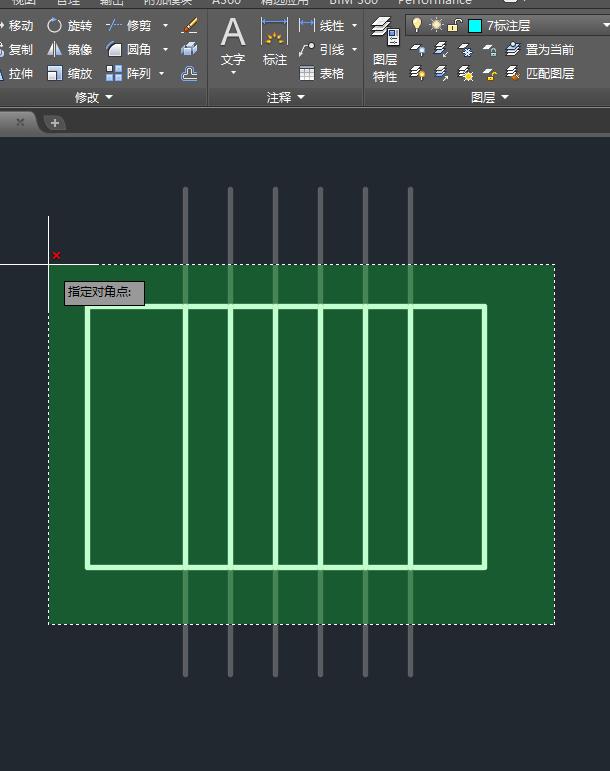Click the Isolate layer icon (second, upper row)
The image size is (610, 771).
441,49
